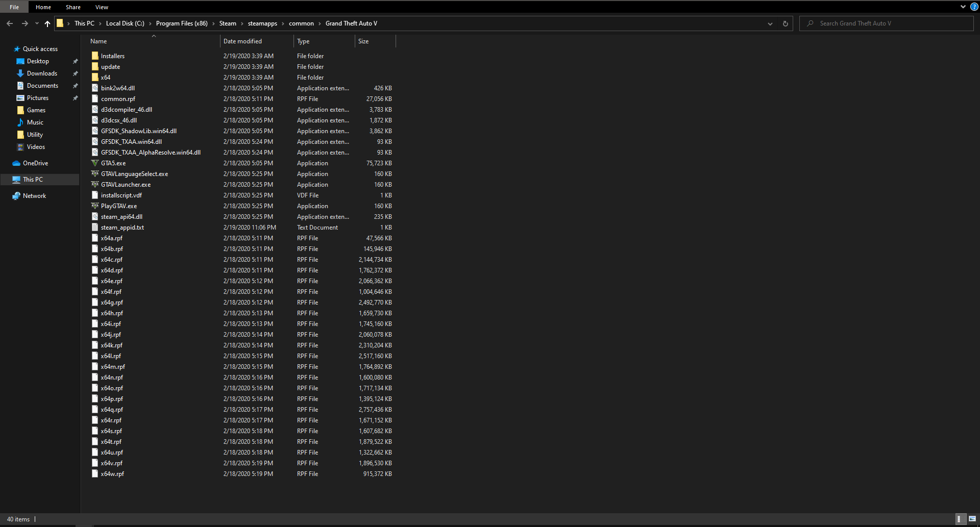The image size is (980, 527).
Task: Open Videos in the navigation pane
Action: 36,147
